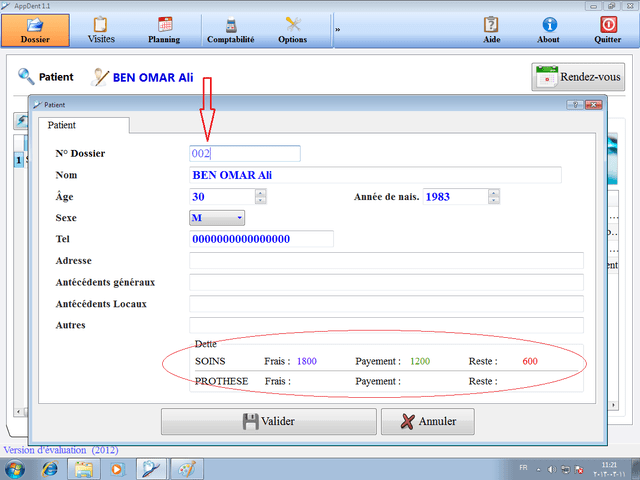This screenshot has height=480, width=640.
Task: Open Windows Start menu
Action: tap(17, 468)
